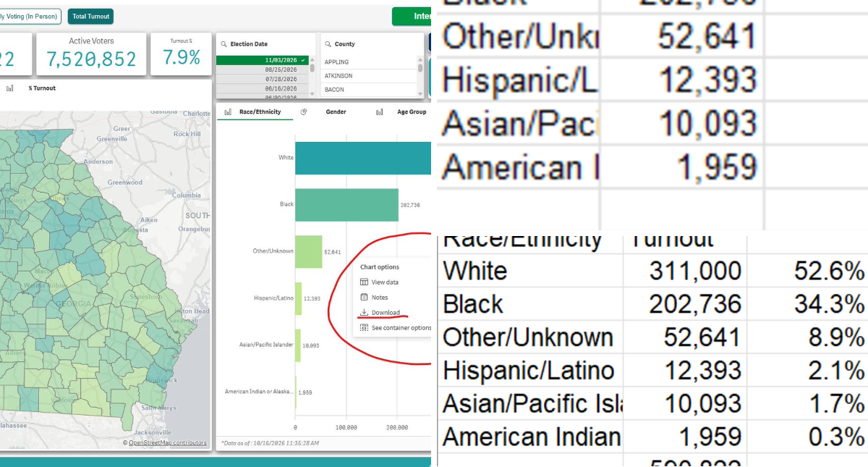This screenshot has width=868, height=467.
Task: Click the bar chart icon beside Age Group
Action: coord(379,112)
